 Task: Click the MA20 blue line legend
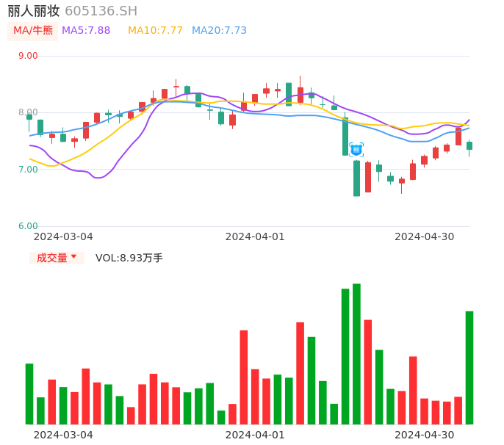pos(219,31)
